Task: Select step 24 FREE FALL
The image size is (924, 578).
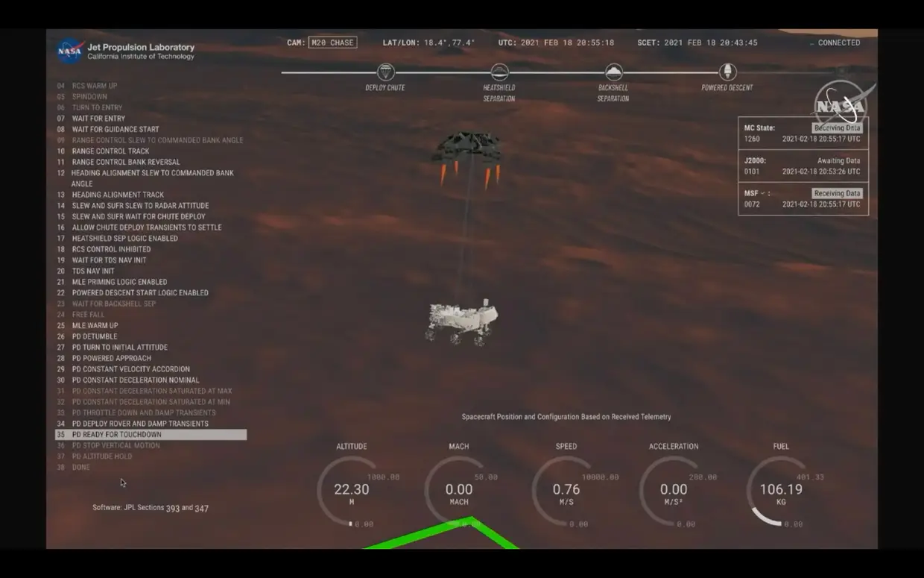Action: [x=80, y=315]
